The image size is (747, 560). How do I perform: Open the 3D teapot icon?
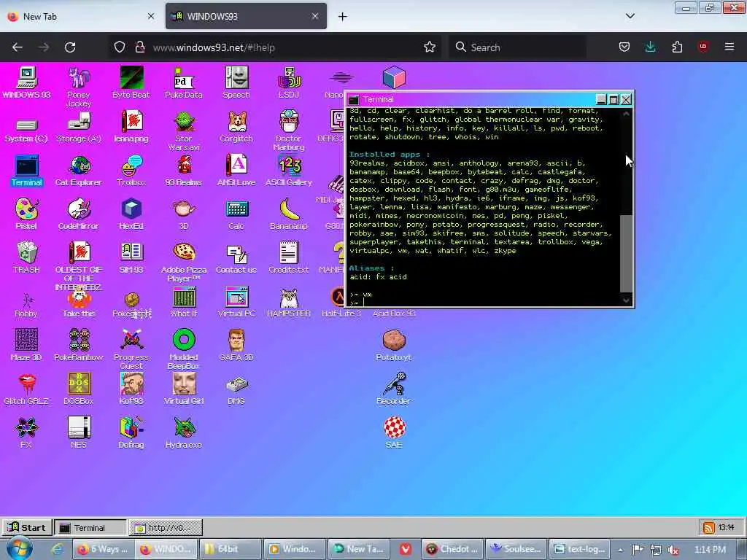[x=183, y=214]
